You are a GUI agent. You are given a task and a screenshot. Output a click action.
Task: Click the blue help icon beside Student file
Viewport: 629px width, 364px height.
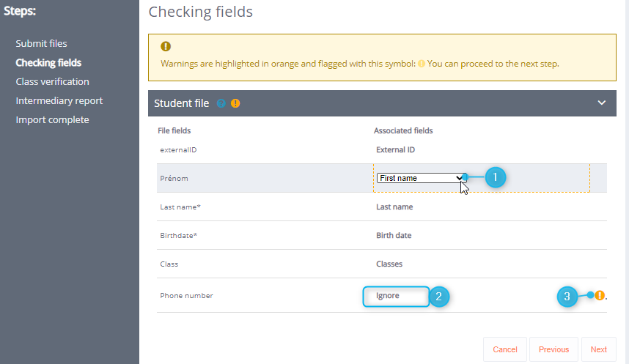[221, 103]
